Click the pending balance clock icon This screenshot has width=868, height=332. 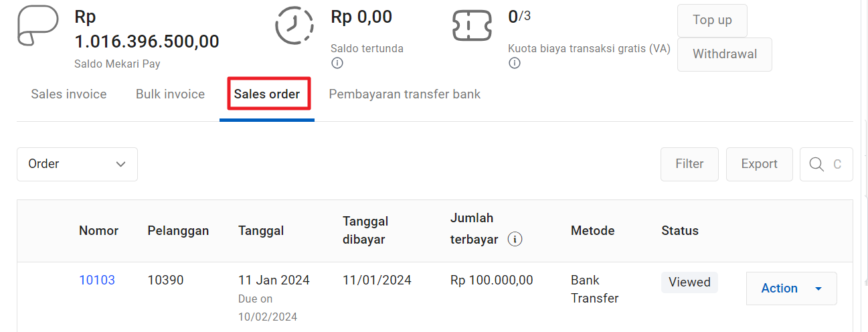point(294,26)
